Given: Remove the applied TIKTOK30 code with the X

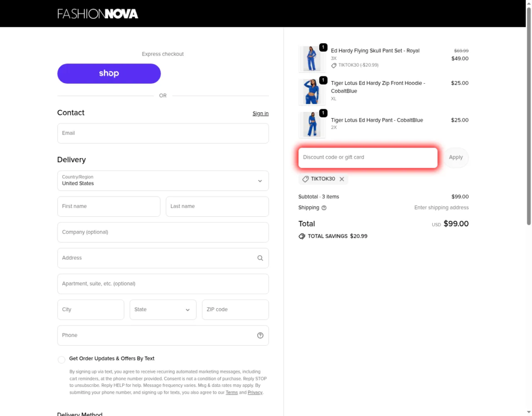Looking at the screenshot, I should coord(342,179).
